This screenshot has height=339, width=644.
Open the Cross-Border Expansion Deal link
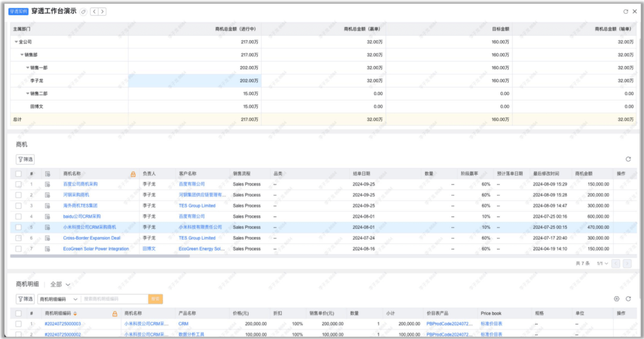[91, 238]
